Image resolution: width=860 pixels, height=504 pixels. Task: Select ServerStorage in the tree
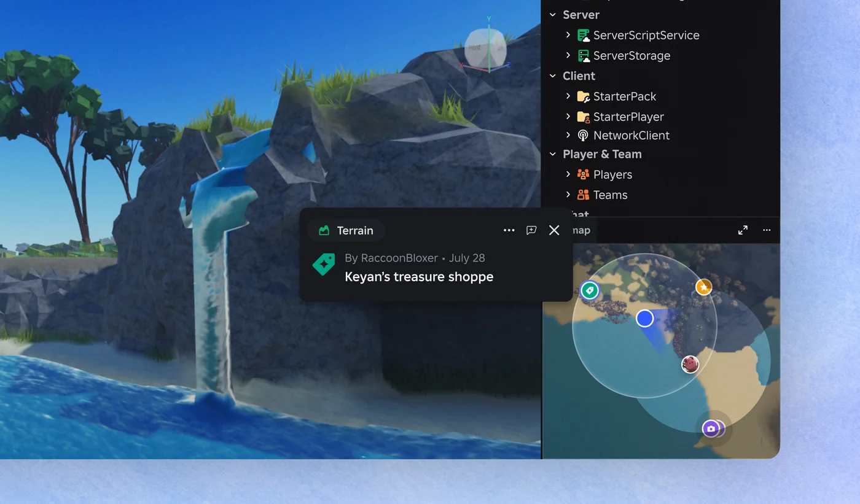(631, 55)
